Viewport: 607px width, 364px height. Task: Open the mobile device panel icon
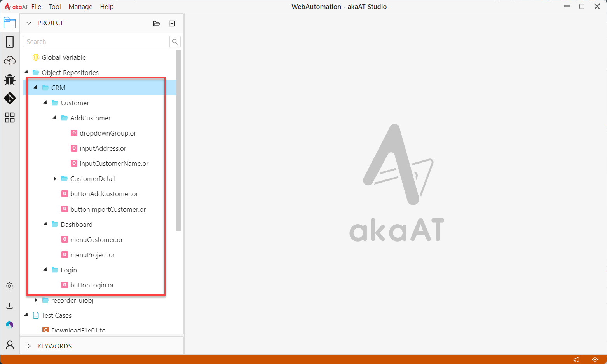10,42
